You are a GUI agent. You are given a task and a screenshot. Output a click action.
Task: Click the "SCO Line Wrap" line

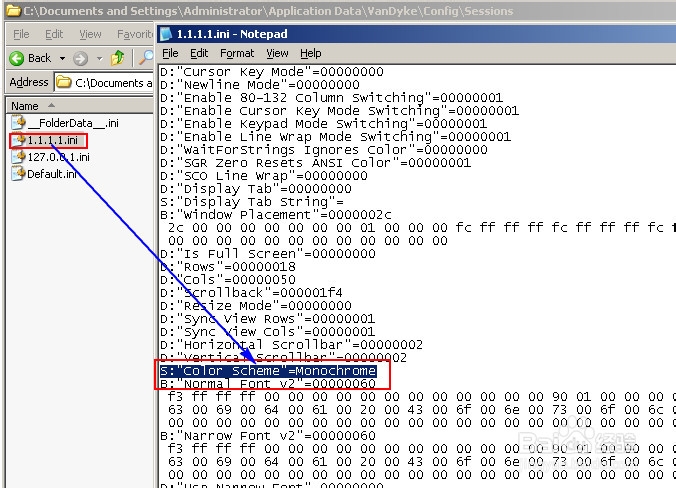tap(263, 175)
